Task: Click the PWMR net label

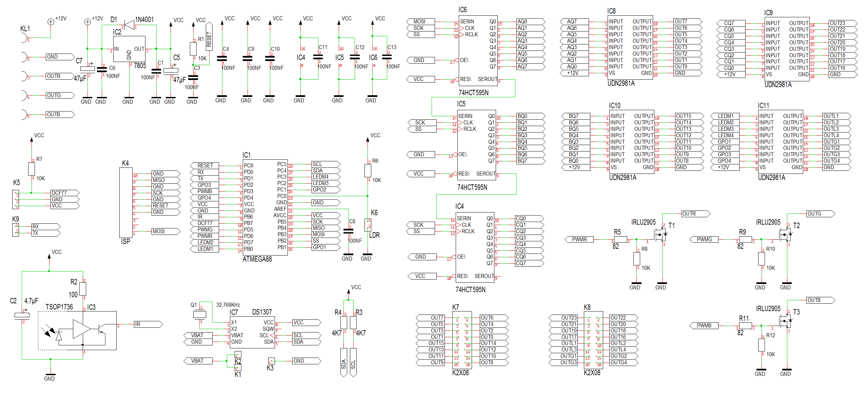Action: point(579,239)
